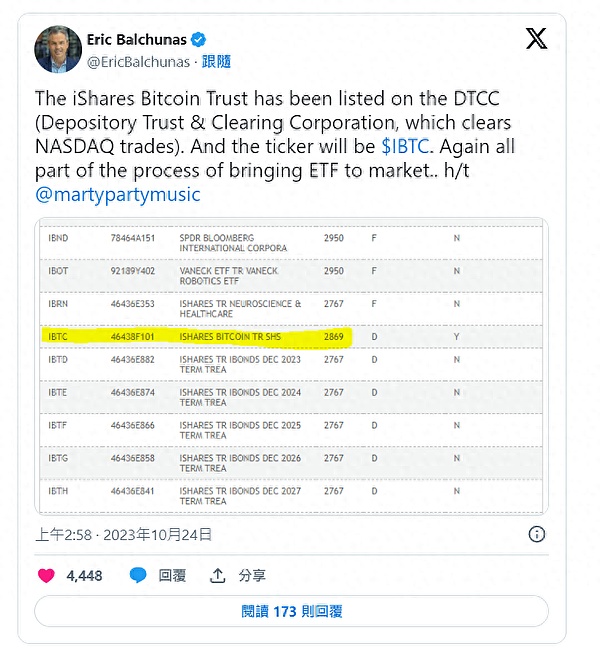
Task: Click the Eric Balchunas display name
Action: pos(139,39)
